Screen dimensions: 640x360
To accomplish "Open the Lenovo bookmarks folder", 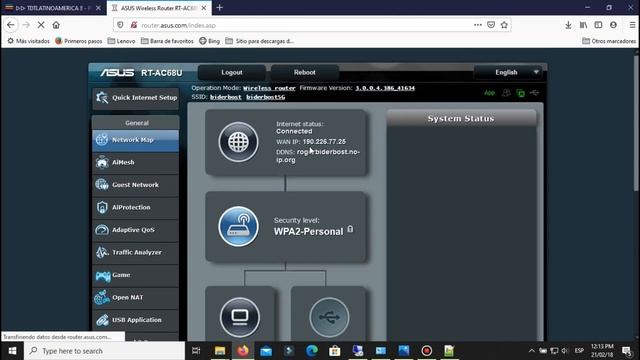I will 121,41.
